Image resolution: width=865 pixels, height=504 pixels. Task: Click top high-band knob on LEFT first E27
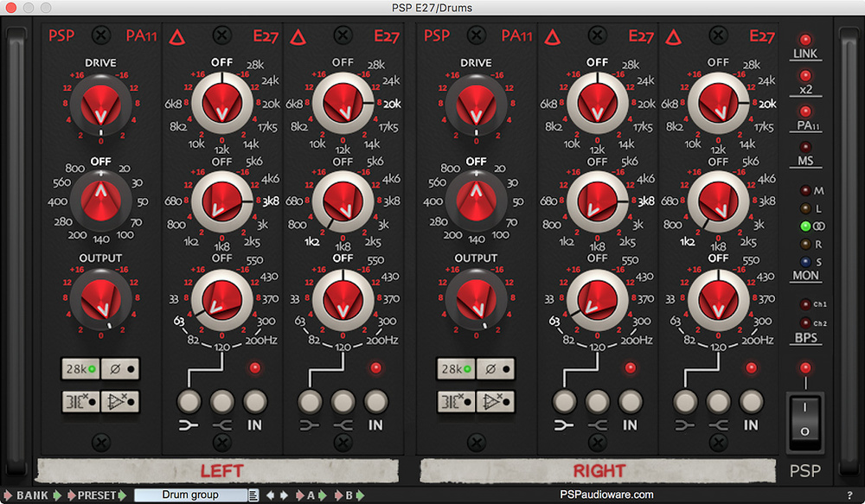click(221, 104)
